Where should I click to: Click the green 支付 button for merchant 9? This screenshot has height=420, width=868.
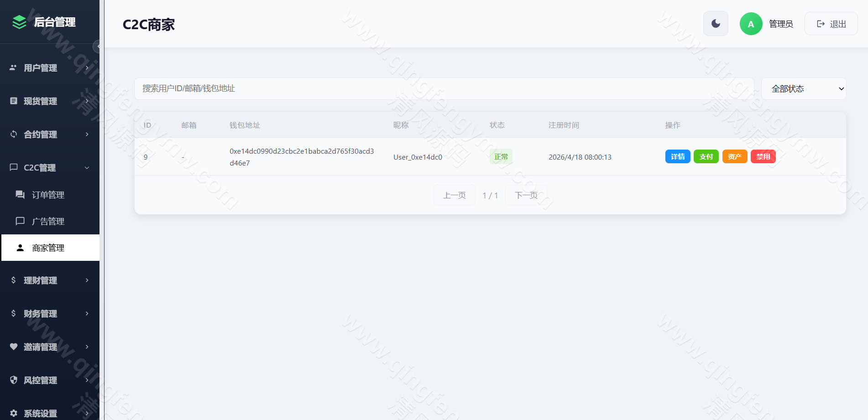pyautogui.click(x=706, y=156)
